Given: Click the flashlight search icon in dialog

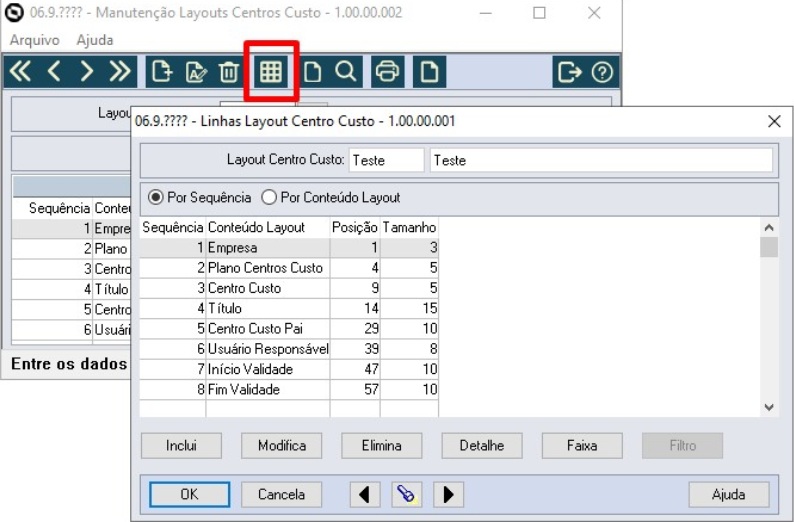Looking at the screenshot, I should point(406,494).
